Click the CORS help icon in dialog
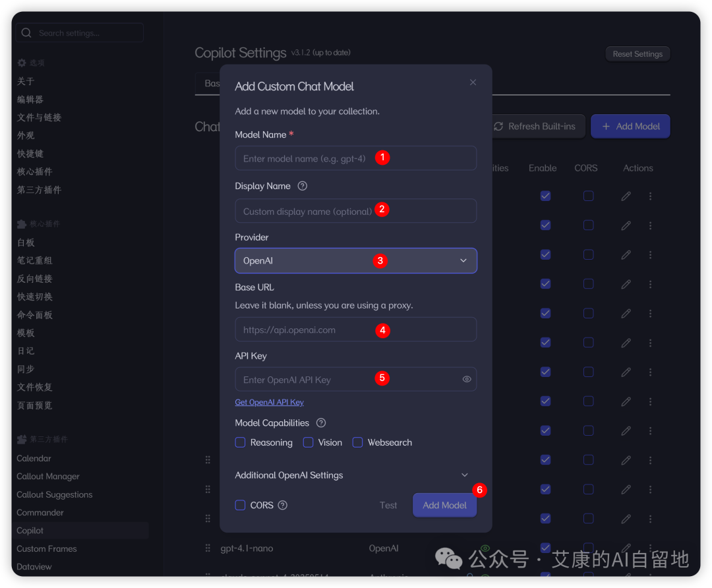Screen dimensions: 712x588 pyautogui.click(x=282, y=506)
